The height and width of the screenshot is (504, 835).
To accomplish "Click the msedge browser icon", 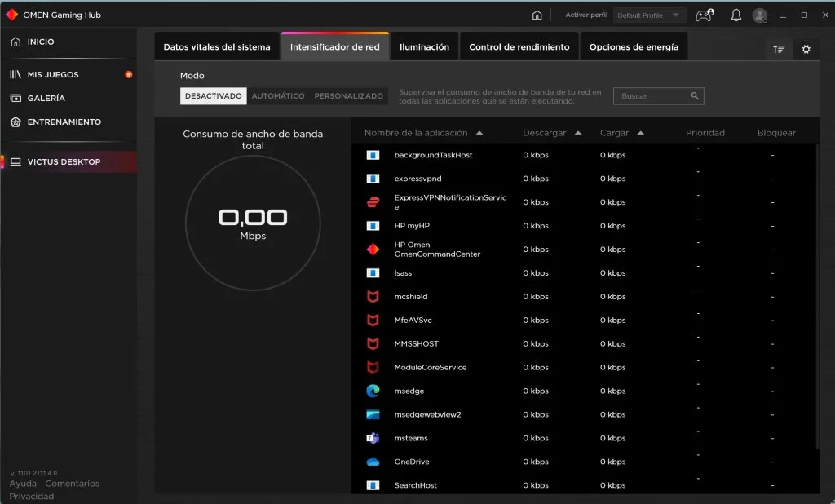I will pos(373,391).
